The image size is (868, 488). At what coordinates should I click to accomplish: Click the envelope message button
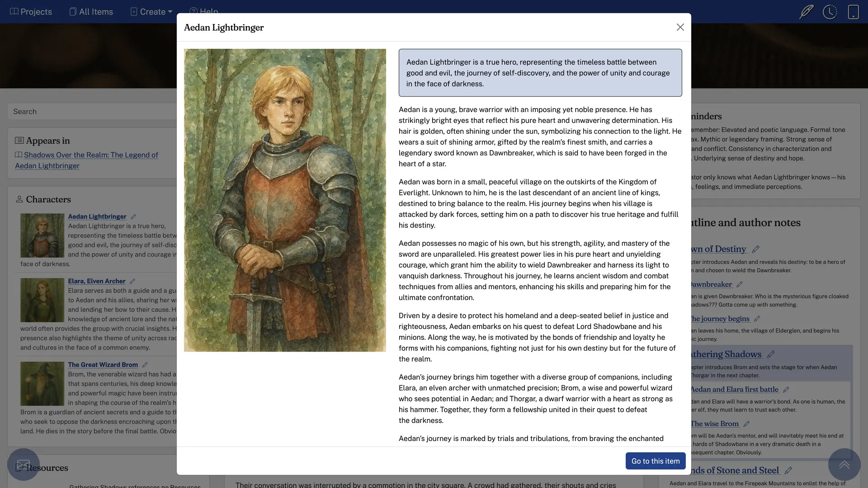click(x=24, y=465)
